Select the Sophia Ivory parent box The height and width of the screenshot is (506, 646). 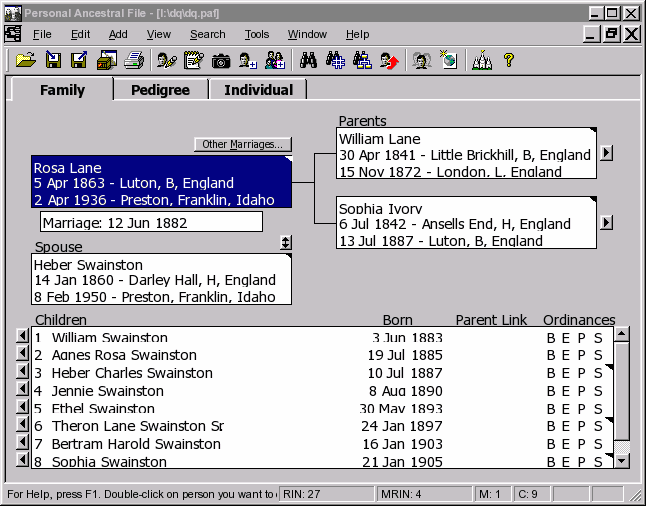tap(466, 223)
